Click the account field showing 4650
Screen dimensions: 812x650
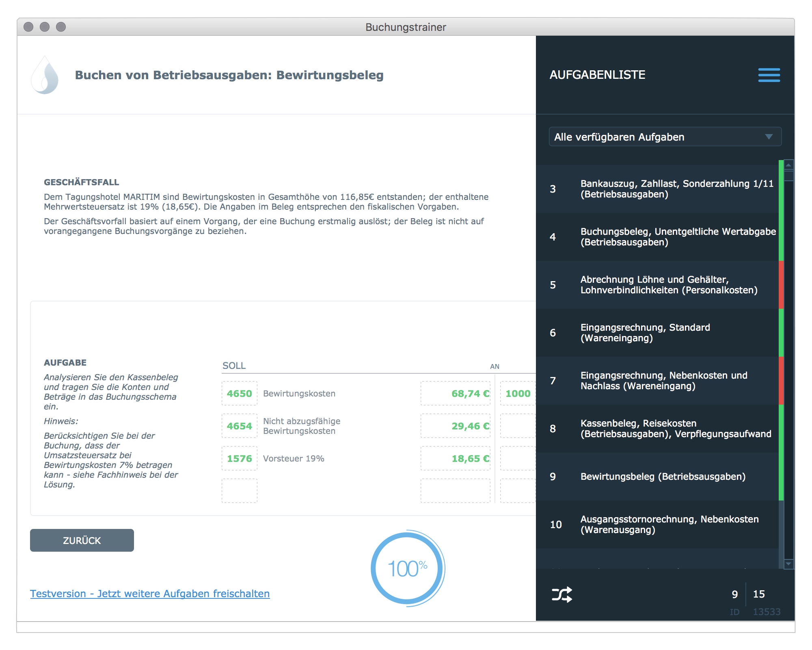point(239,393)
